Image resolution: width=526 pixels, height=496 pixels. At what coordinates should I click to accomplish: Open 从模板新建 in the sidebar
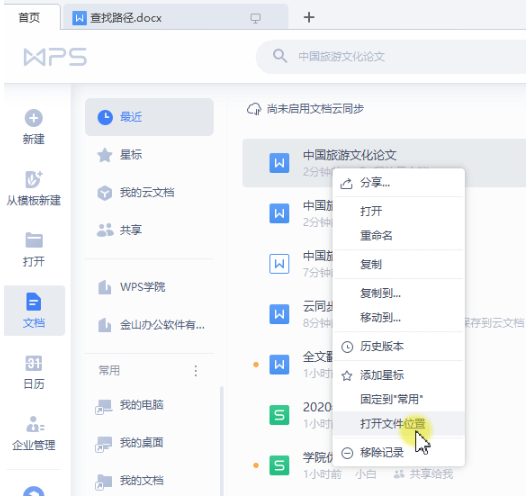coord(34,188)
